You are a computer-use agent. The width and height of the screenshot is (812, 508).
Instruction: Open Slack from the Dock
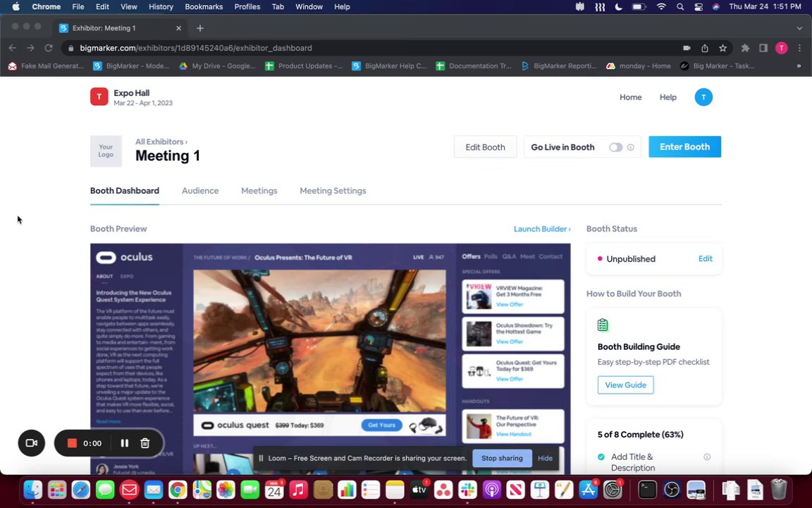467,490
